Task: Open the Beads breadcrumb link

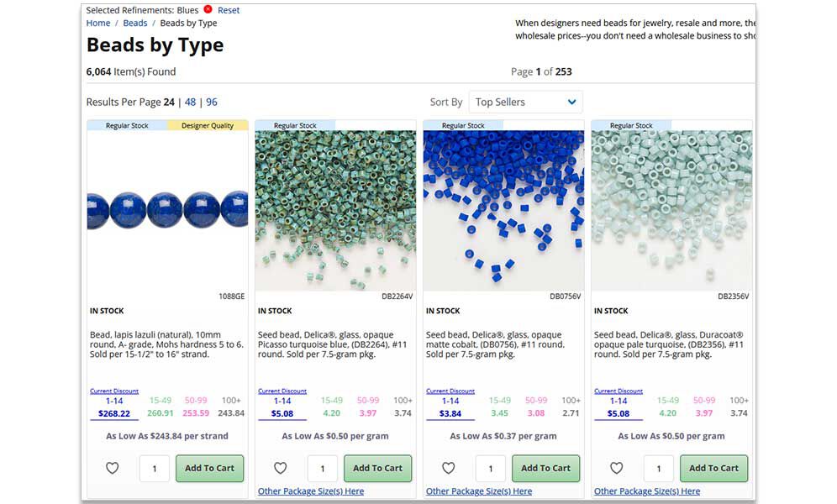Action: [x=135, y=23]
